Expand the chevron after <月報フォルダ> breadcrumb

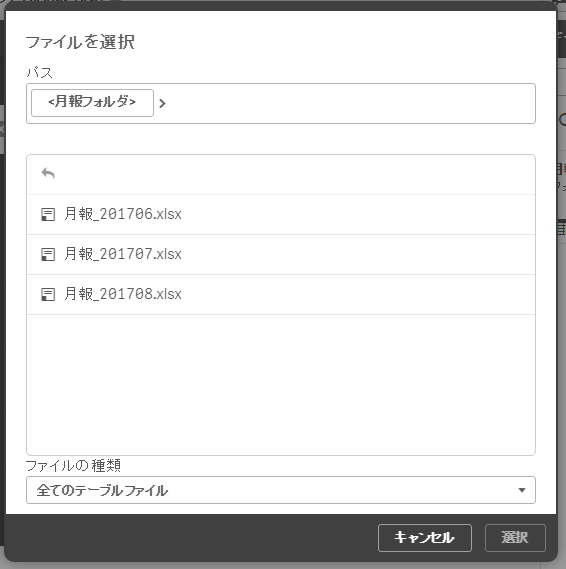(x=162, y=103)
